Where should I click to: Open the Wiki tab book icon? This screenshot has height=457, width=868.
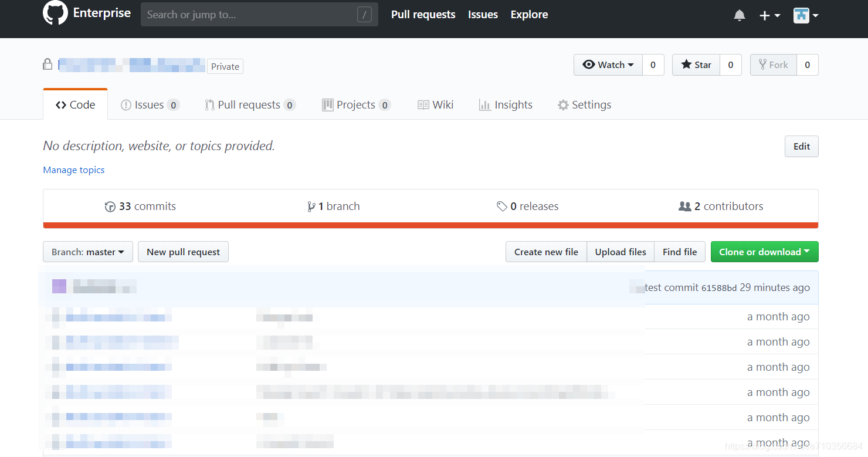(423, 104)
